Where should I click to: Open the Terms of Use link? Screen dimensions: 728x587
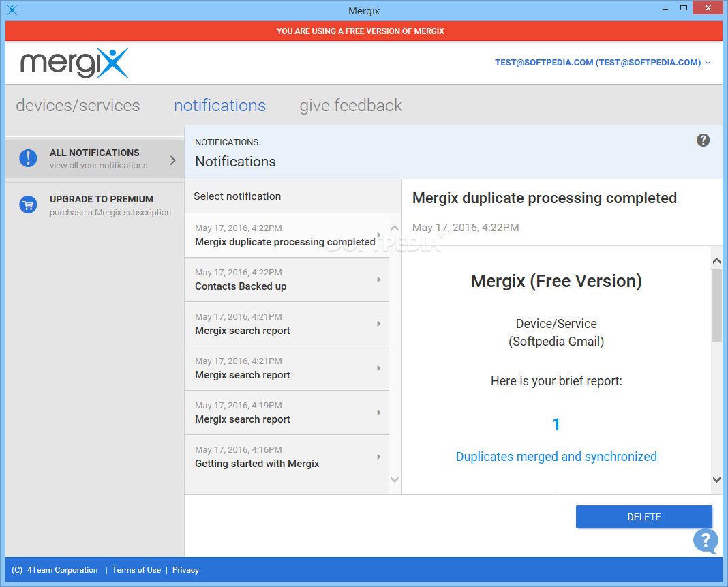pyautogui.click(x=136, y=570)
